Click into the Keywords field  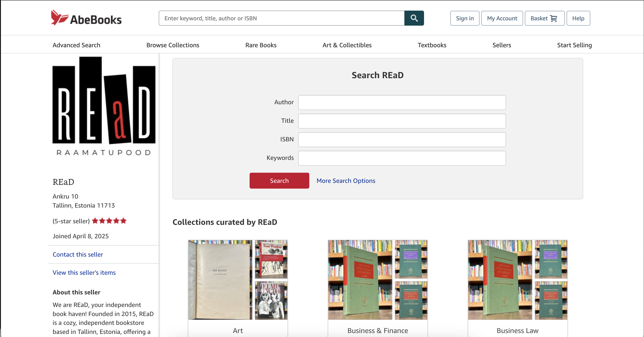[402, 158]
